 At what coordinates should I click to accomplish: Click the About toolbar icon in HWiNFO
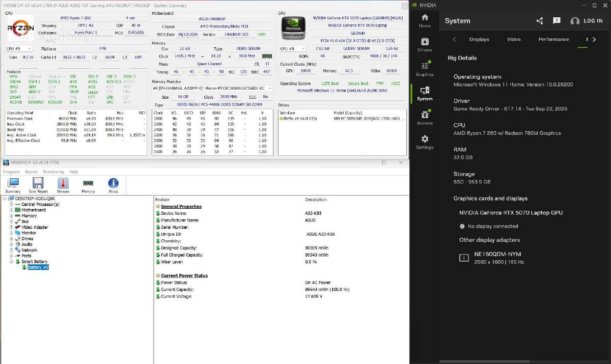(x=113, y=185)
